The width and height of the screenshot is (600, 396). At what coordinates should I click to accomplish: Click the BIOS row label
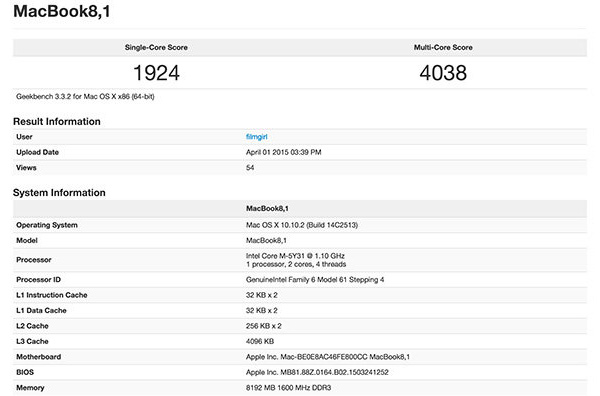(x=25, y=372)
